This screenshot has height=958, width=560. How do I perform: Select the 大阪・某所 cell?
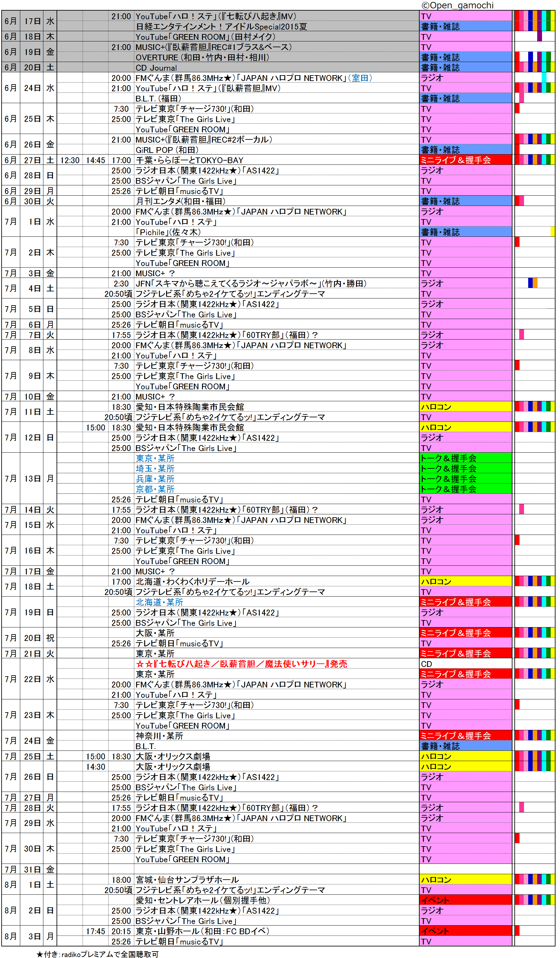[277, 633]
